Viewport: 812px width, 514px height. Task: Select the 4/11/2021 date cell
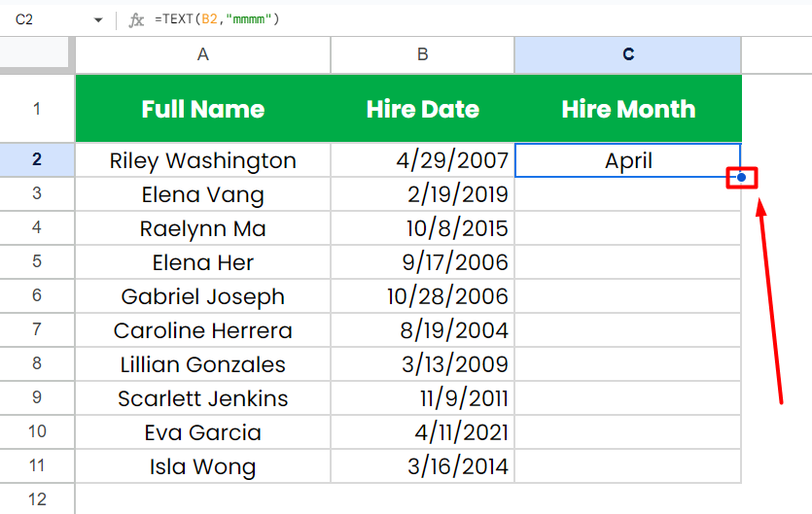click(423, 432)
